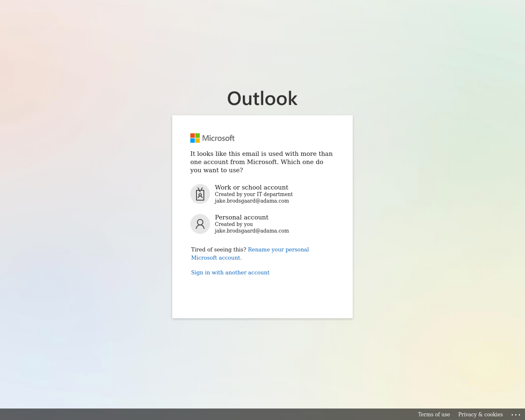Click Sign in with another account

pos(230,273)
